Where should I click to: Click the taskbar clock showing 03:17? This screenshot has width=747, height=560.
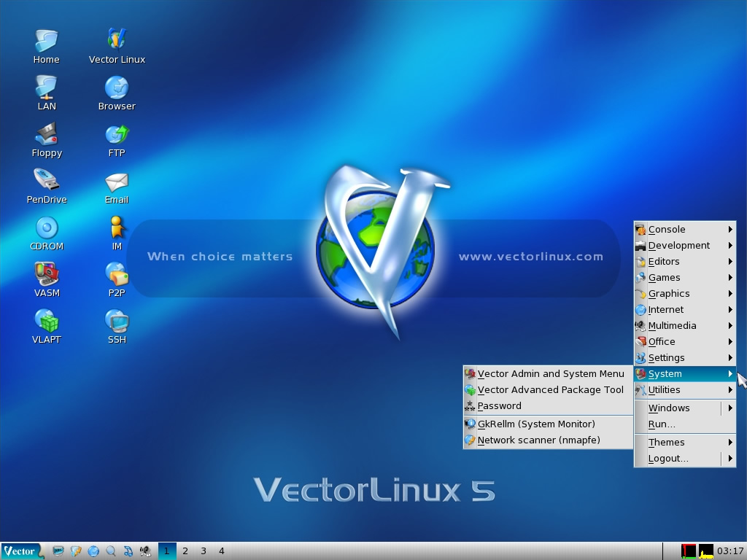730,551
